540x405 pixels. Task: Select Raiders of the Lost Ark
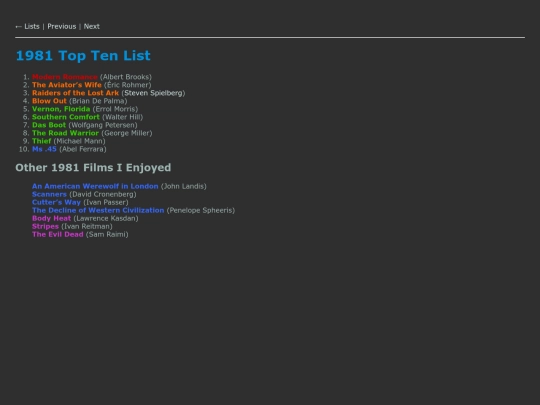tap(75, 93)
